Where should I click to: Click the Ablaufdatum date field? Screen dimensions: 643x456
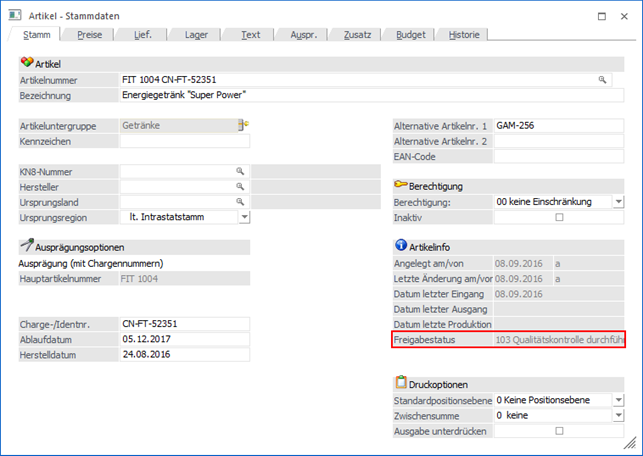(x=184, y=339)
